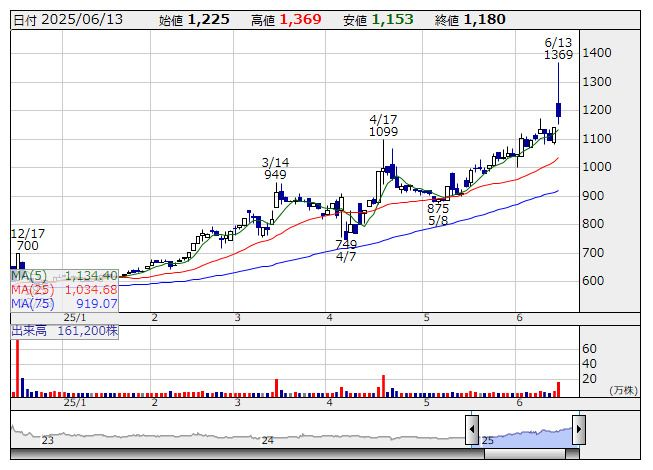Click the 3/14 949 peak label
653x470 pixels.
click(275, 168)
